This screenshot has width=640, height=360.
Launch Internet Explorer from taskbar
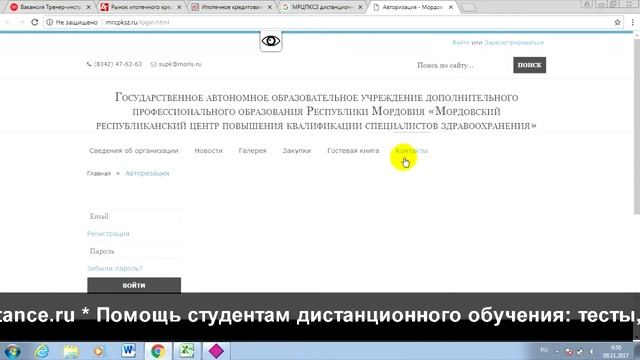tap(42, 351)
